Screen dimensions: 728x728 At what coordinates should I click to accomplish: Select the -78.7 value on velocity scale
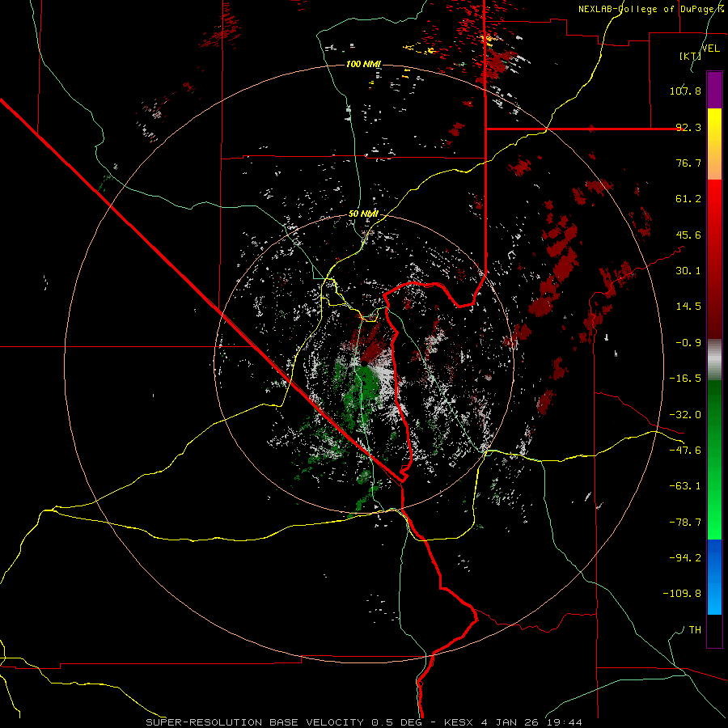pos(685,523)
